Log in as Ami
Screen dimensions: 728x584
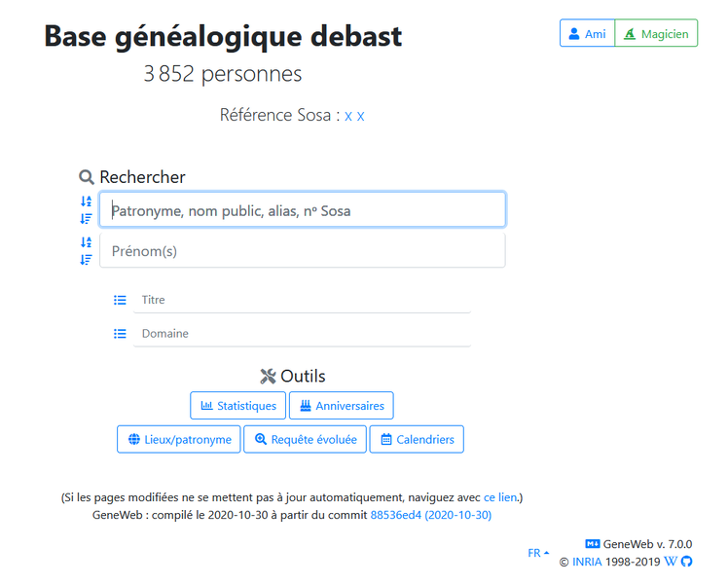(587, 33)
